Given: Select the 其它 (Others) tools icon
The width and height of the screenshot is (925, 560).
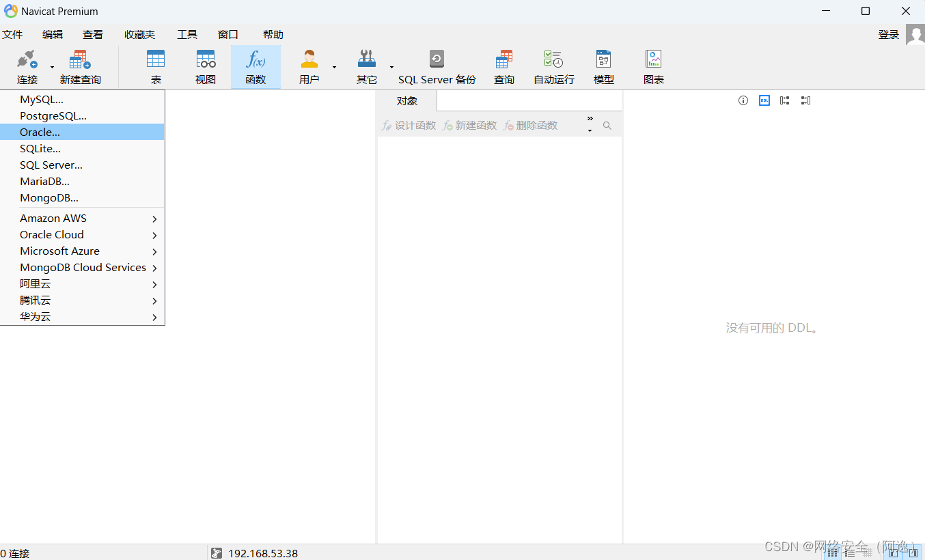Looking at the screenshot, I should pos(367,59).
